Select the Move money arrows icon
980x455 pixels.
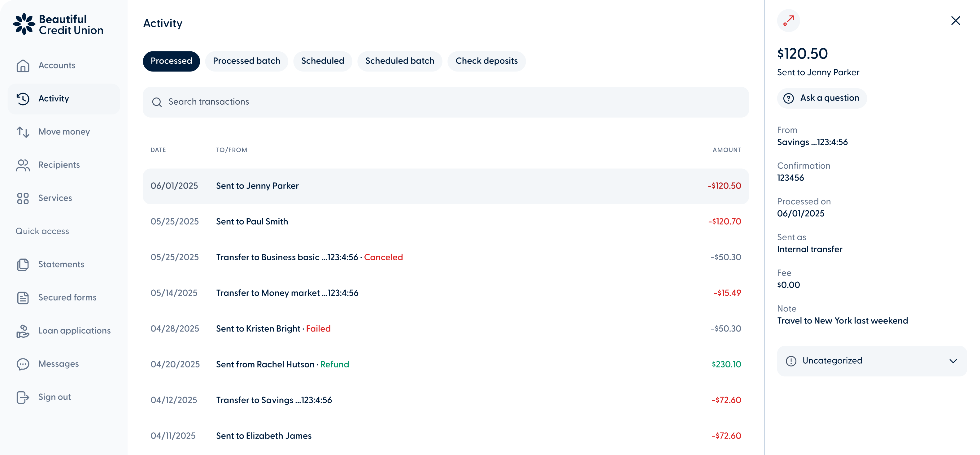click(23, 132)
